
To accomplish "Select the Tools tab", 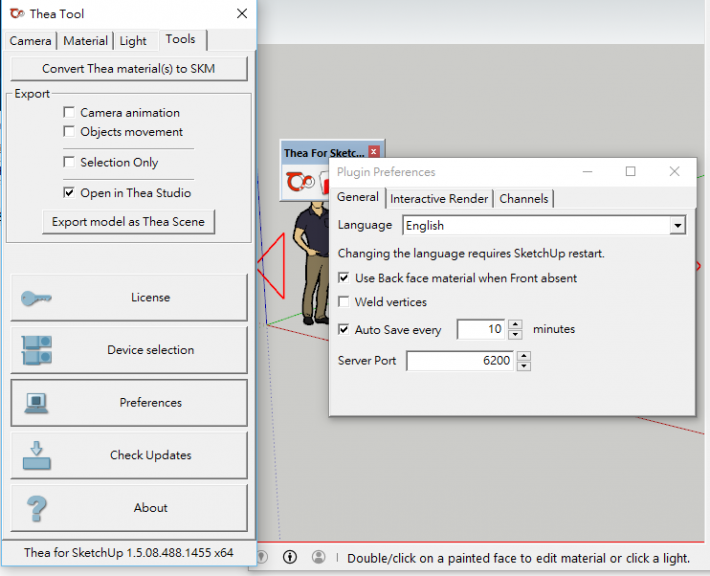I will tap(181, 39).
